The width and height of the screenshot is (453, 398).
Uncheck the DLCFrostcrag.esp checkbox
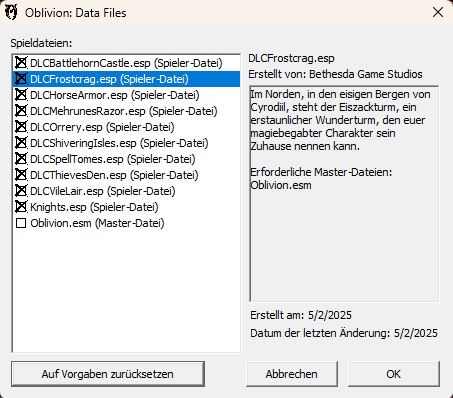click(21, 79)
